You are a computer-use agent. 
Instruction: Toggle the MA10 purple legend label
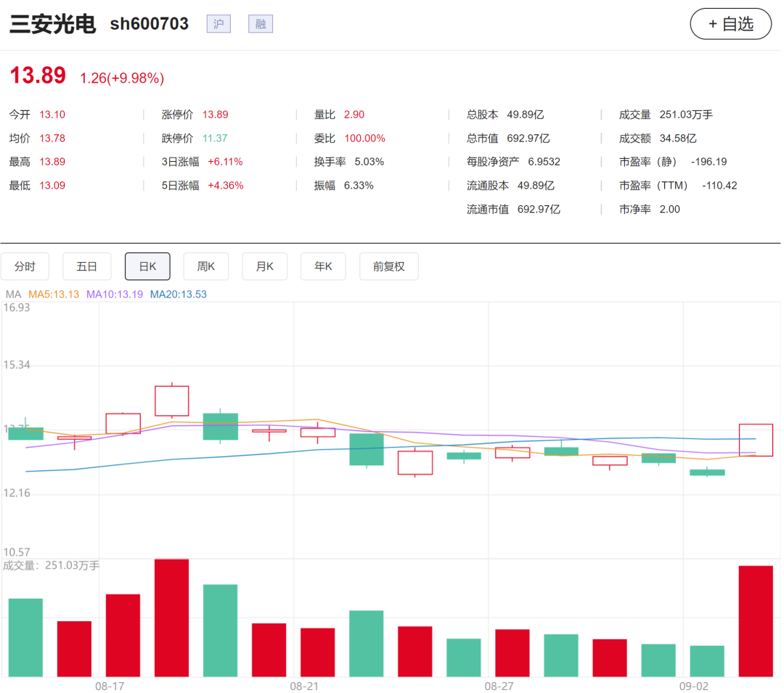pos(115,295)
